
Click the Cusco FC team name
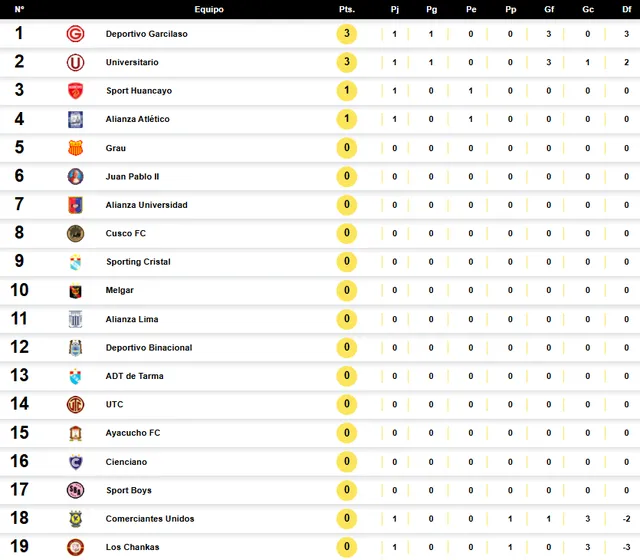click(x=126, y=233)
